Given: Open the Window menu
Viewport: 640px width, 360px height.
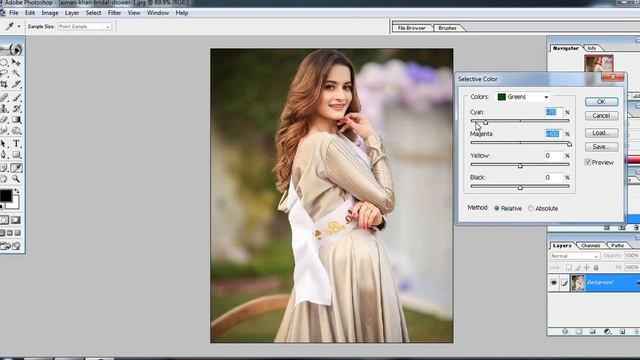Looking at the screenshot, I should coord(158,13).
